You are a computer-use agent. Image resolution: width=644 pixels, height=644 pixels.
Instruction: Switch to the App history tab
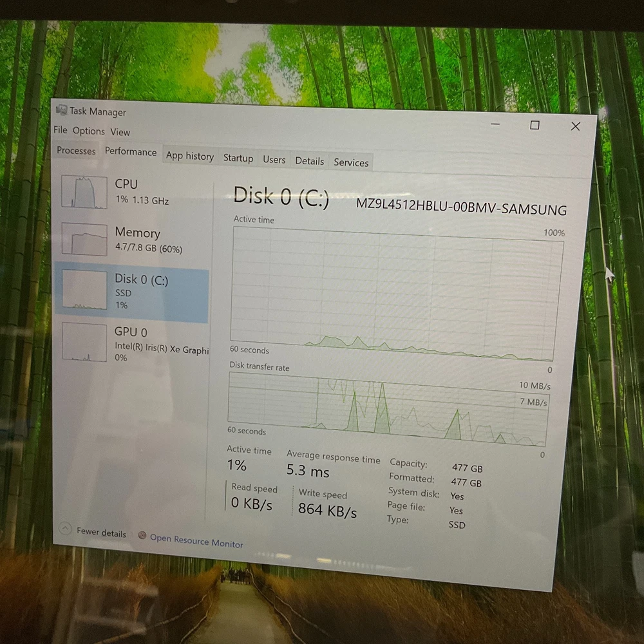point(190,156)
